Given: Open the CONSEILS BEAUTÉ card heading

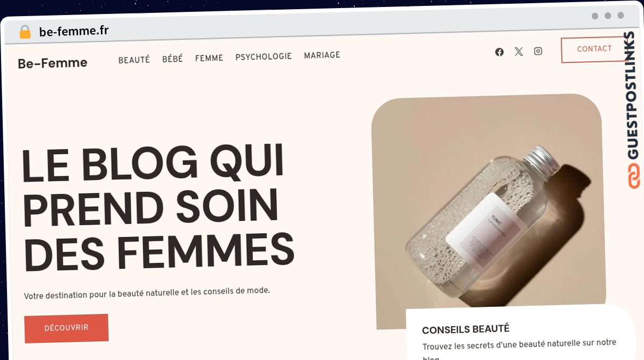Looking at the screenshot, I should click(466, 329).
